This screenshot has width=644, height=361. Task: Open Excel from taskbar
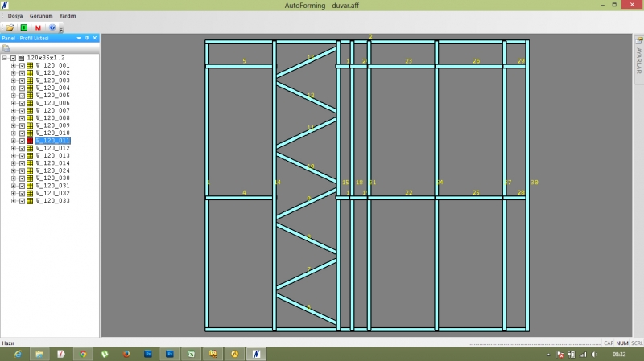pyautogui.click(x=192, y=354)
